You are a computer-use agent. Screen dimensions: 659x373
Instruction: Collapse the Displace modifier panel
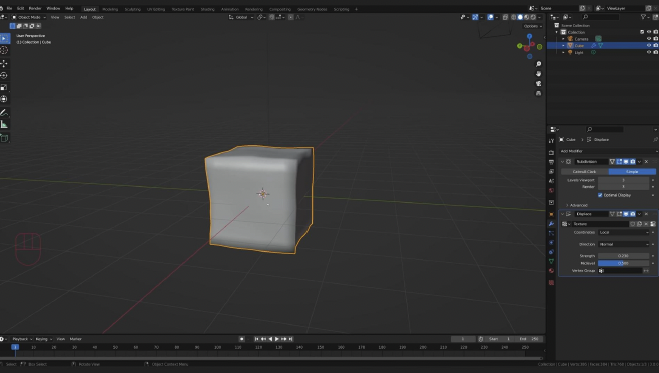tap(562, 214)
